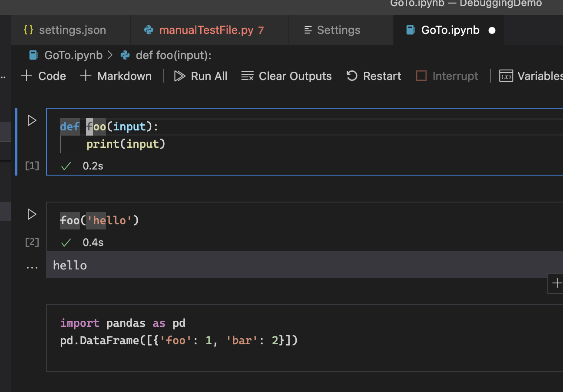Add a new Markdown cell

point(116,76)
